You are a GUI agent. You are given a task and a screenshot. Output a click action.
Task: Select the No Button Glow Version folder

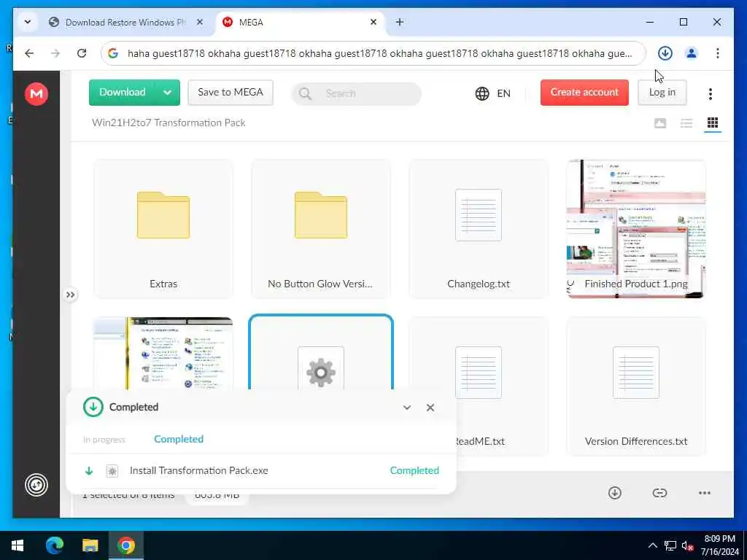(321, 229)
